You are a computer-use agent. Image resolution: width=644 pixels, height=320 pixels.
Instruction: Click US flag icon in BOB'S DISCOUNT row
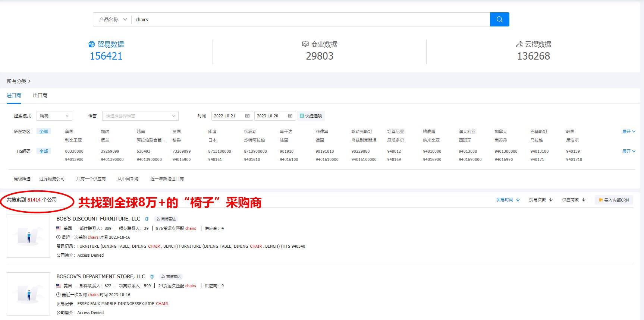pyautogui.click(x=59, y=228)
